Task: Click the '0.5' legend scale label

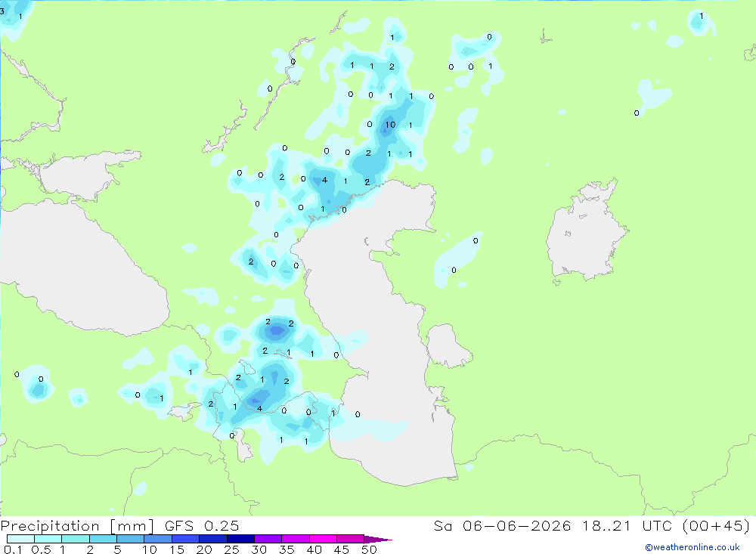Action: click(41, 549)
